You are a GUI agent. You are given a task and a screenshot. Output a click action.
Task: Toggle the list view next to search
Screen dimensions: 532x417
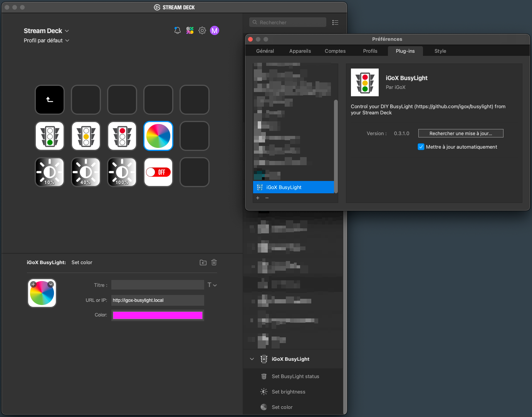point(335,22)
